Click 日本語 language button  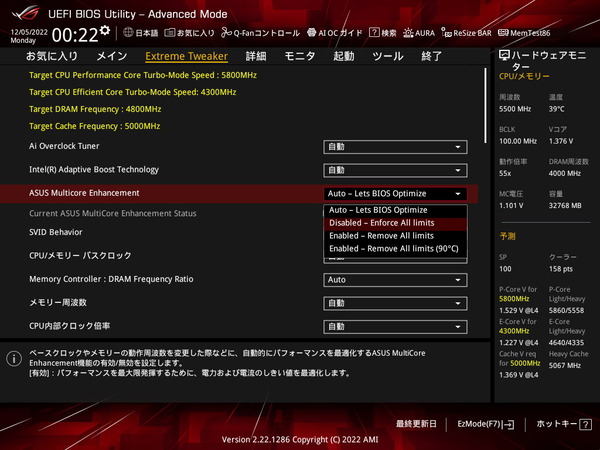141,33
